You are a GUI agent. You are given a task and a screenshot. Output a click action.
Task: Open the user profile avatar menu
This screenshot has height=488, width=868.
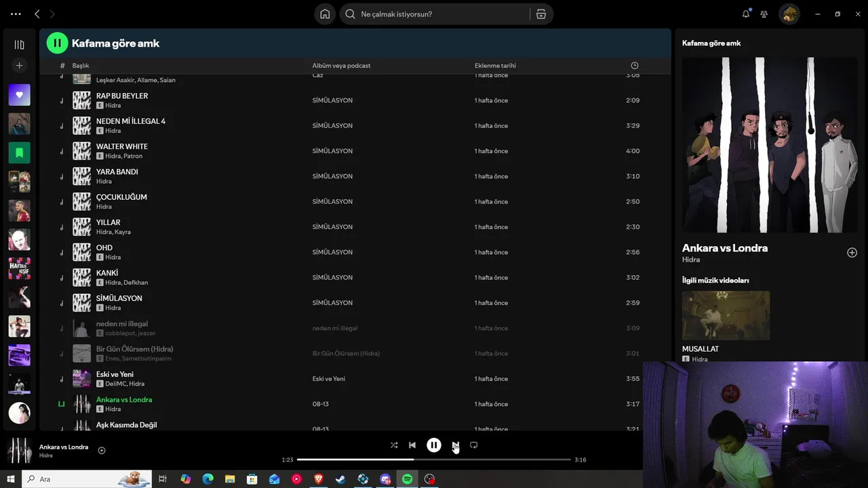pos(789,14)
